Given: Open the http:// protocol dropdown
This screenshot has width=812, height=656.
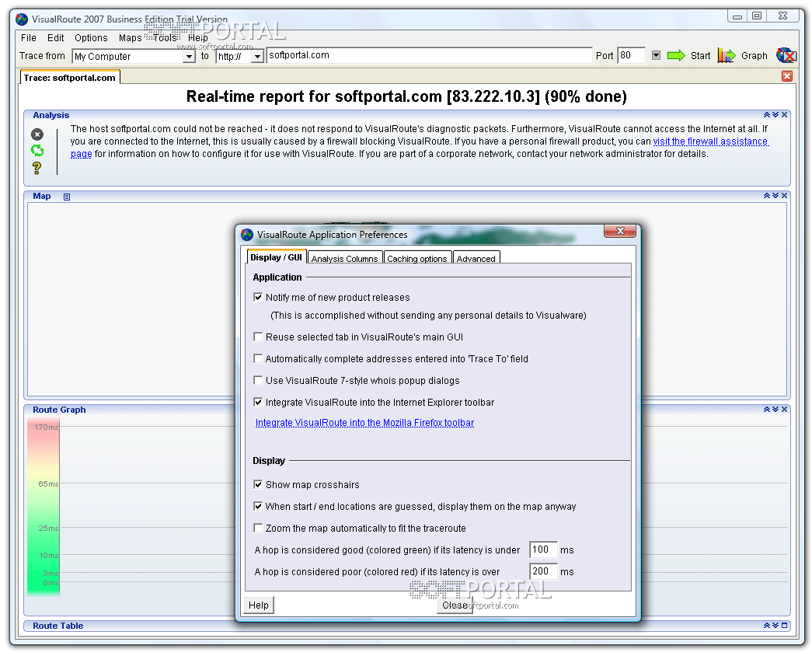Looking at the screenshot, I should coord(257,57).
